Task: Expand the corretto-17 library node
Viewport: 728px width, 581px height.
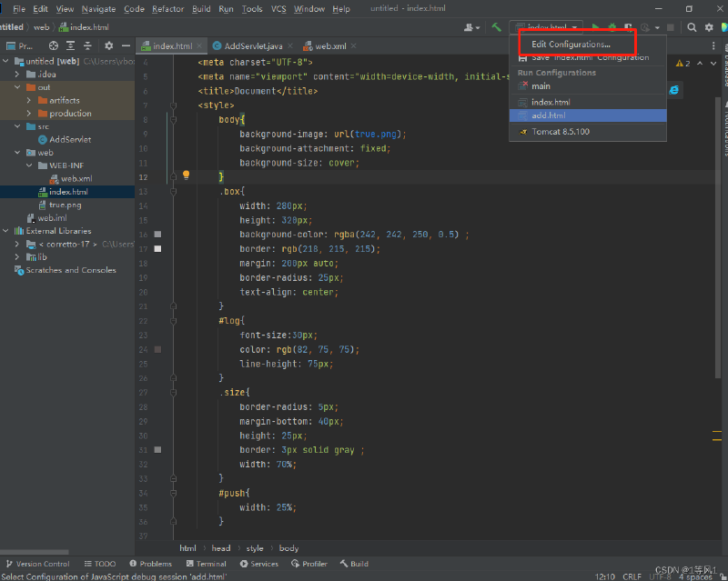Action: pyautogui.click(x=17, y=244)
